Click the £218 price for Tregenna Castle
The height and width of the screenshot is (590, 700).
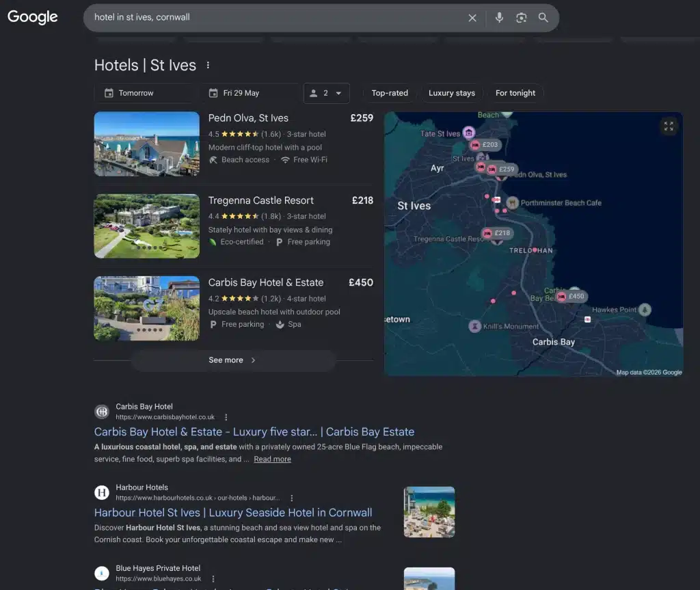pyautogui.click(x=362, y=200)
